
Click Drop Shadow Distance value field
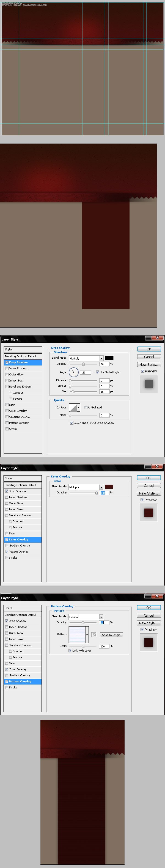click(x=105, y=380)
